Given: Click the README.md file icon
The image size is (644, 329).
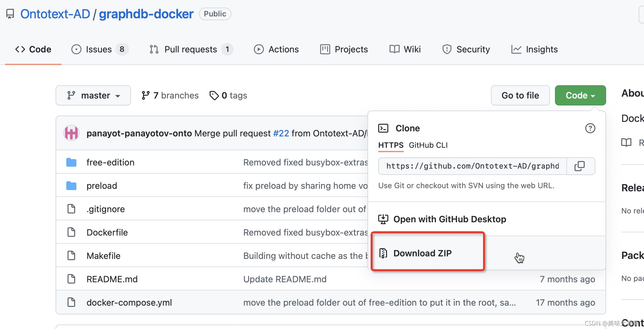Looking at the screenshot, I should tap(71, 279).
